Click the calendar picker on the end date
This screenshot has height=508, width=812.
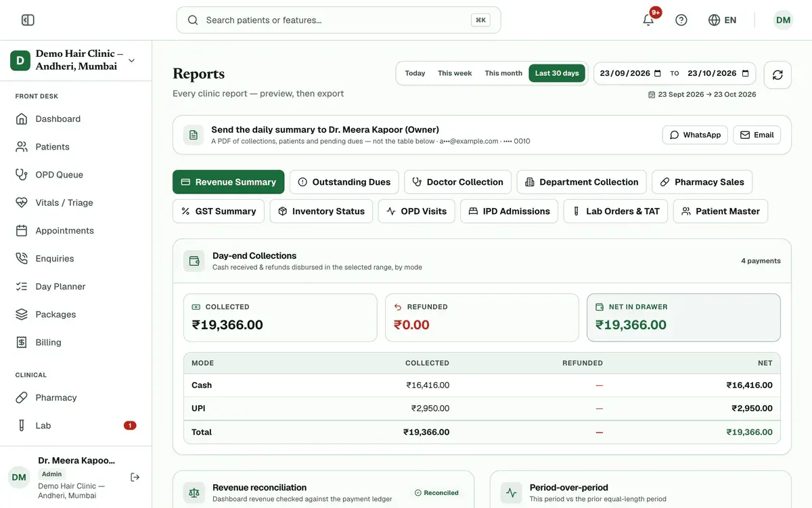point(746,73)
